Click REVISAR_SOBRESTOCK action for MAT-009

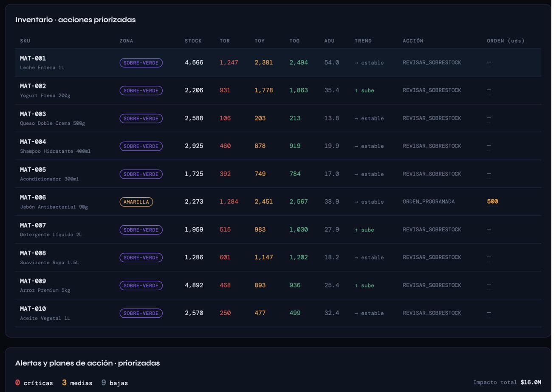tap(432, 285)
